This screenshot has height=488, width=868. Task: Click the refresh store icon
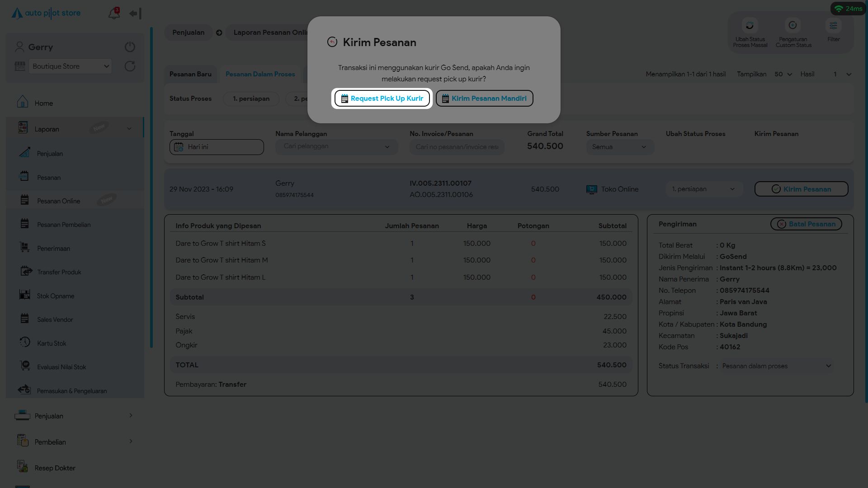point(130,66)
